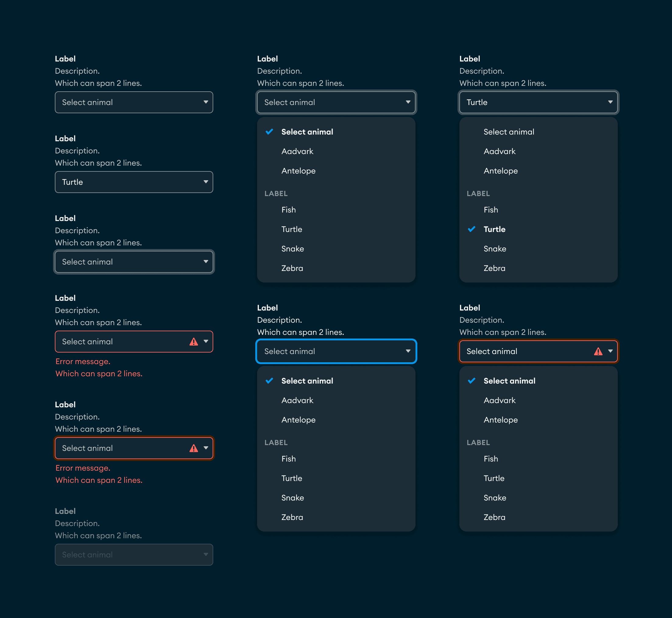Image resolution: width=672 pixels, height=618 pixels.
Task: Click the chevron on the top-left Select animal dropdown
Action: tap(206, 102)
